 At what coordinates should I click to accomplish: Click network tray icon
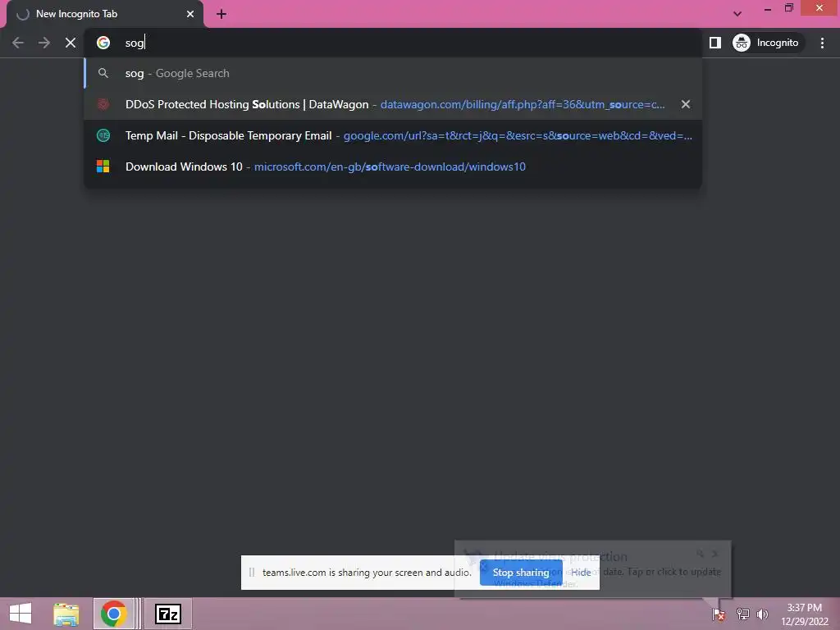[x=742, y=614]
